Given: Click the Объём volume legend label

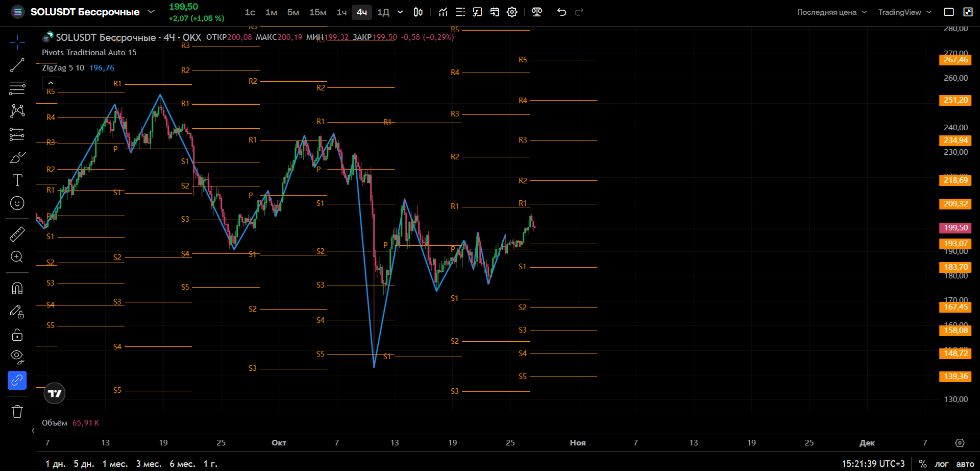Looking at the screenshot, I should (55, 423).
